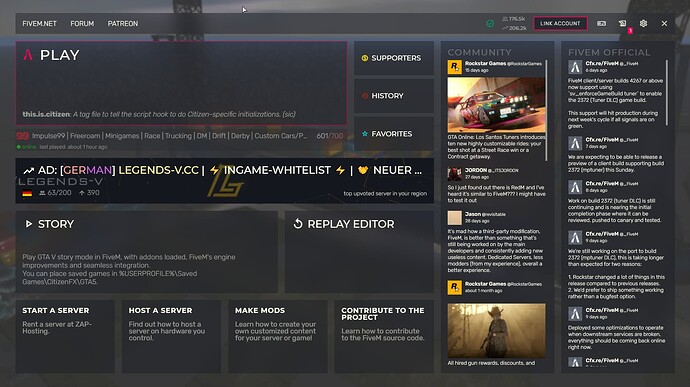Image resolution: width=690 pixels, height=387 pixels.
Task: Click Jason's profile avatar
Action: [x=455, y=217]
